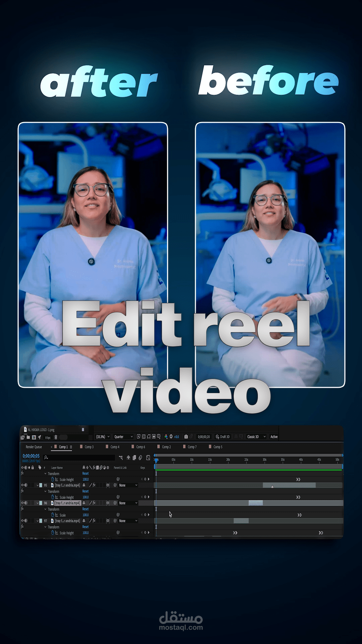Click the +0.0 exposure value
The width and height of the screenshot is (362, 644).
point(176,437)
